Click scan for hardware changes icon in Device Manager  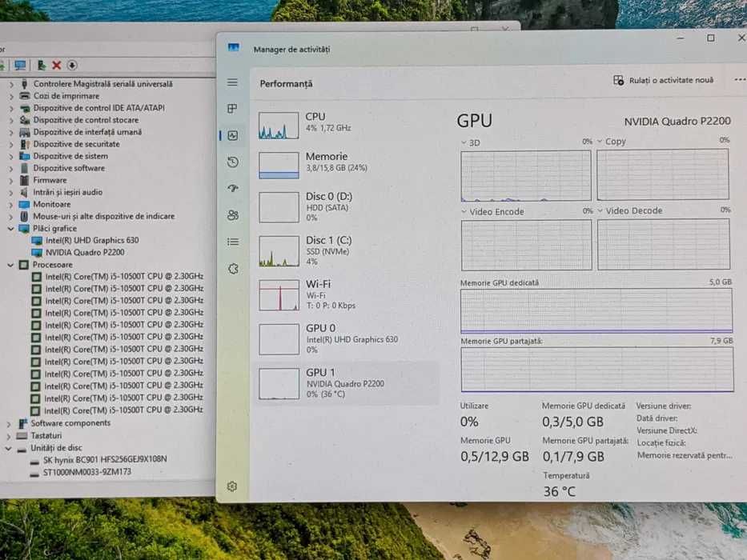(x=20, y=66)
